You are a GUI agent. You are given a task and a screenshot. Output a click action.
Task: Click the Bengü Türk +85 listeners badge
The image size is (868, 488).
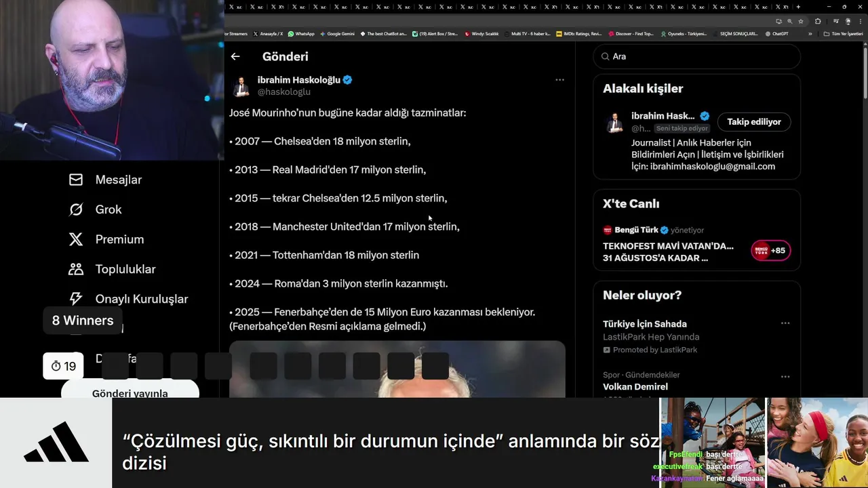point(770,250)
